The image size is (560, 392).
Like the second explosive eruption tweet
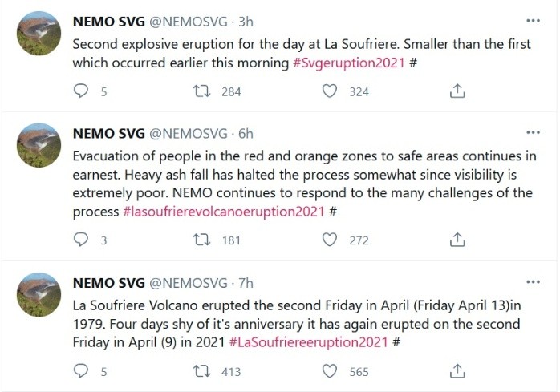click(x=329, y=91)
